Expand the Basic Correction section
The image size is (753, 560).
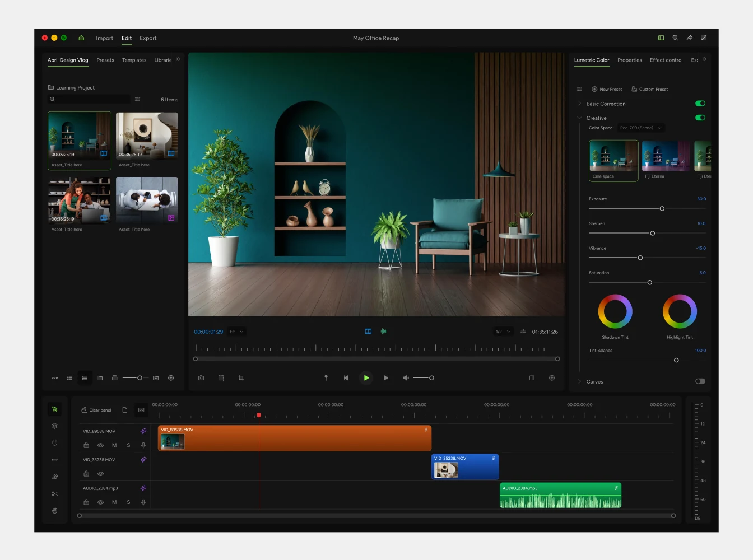[579, 104]
